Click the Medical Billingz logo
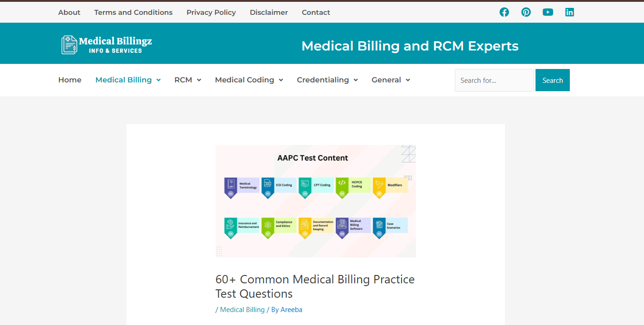Image resolution: width=644 pixels, height=325 pixels. pyautogui.click(x=107, y=45)
